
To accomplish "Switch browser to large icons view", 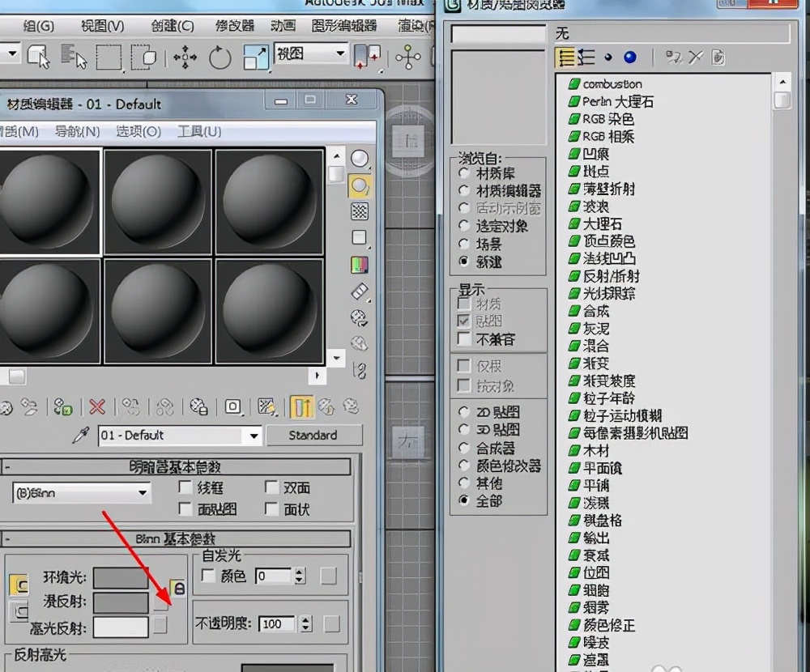I will click(629, 57).
